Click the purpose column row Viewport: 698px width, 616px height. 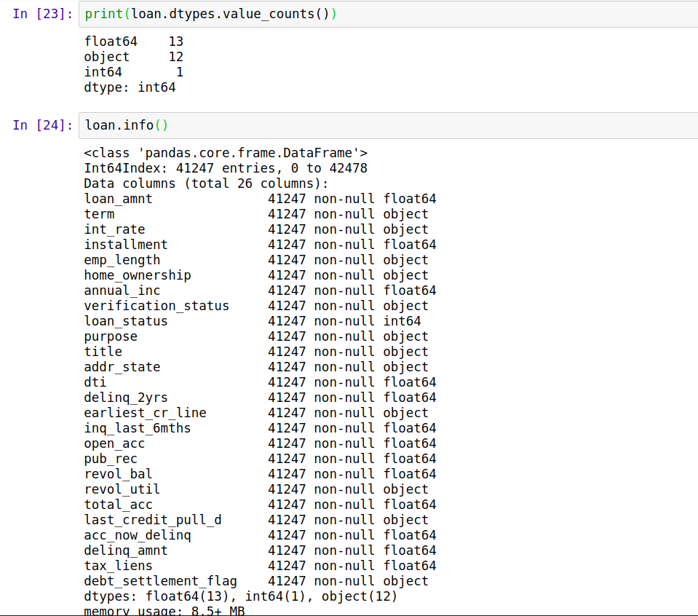click(x=256, y=336)
